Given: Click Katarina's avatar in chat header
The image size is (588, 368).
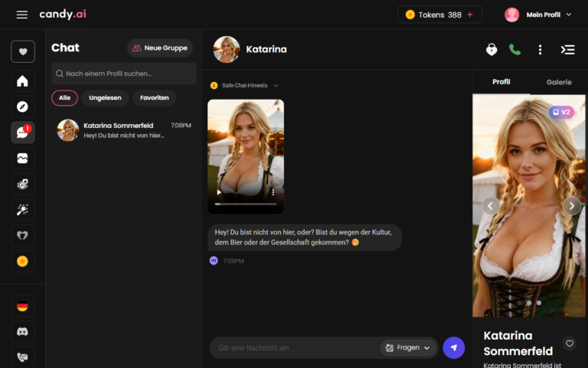Looking at the screenshot, I should (x=227, y=50).
